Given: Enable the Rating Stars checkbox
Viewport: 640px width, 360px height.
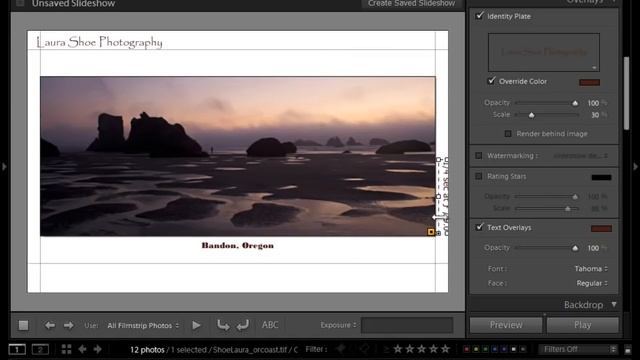Looking at the screenshot, I should tap(479, 176).
